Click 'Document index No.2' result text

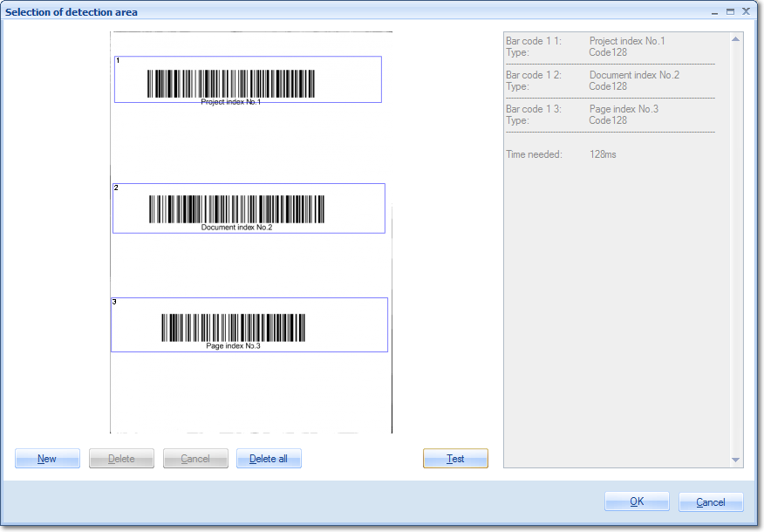(634, 75)
